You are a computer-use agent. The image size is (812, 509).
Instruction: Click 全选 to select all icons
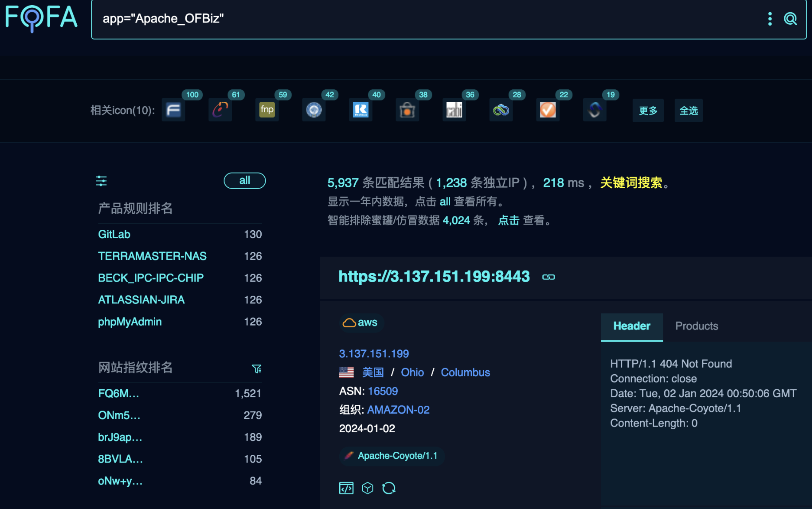pos(688,110)
